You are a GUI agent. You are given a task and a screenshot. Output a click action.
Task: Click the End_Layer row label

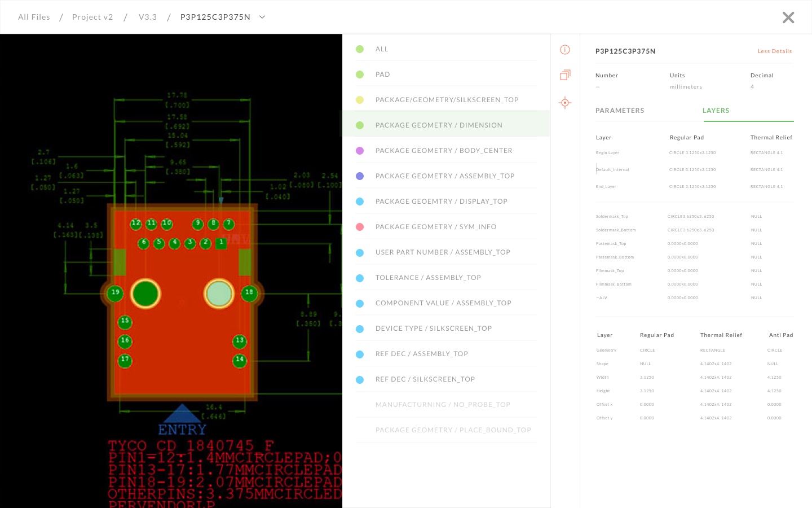click(x=606, y=186)
